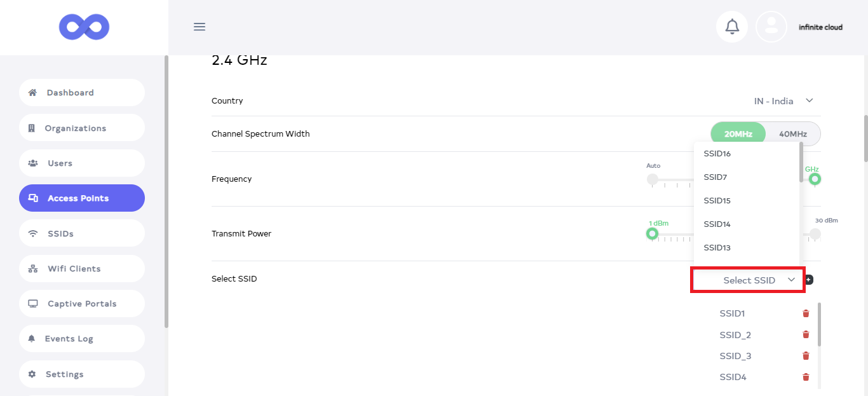The height and width of the screenshot is (396, 868).
Task: Delete SSID1 using its trash icon
Action: point(806,313)
